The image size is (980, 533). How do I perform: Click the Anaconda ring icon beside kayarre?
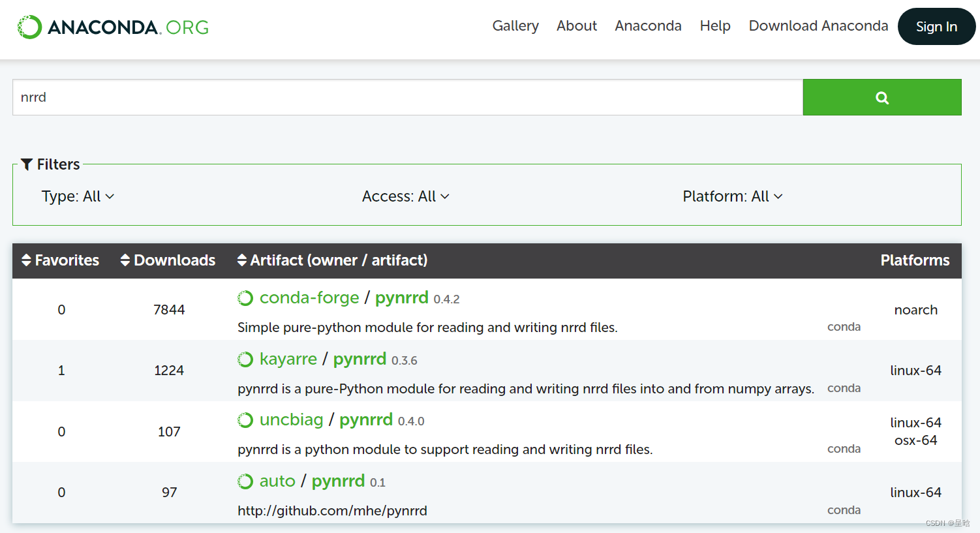point(245,359)
